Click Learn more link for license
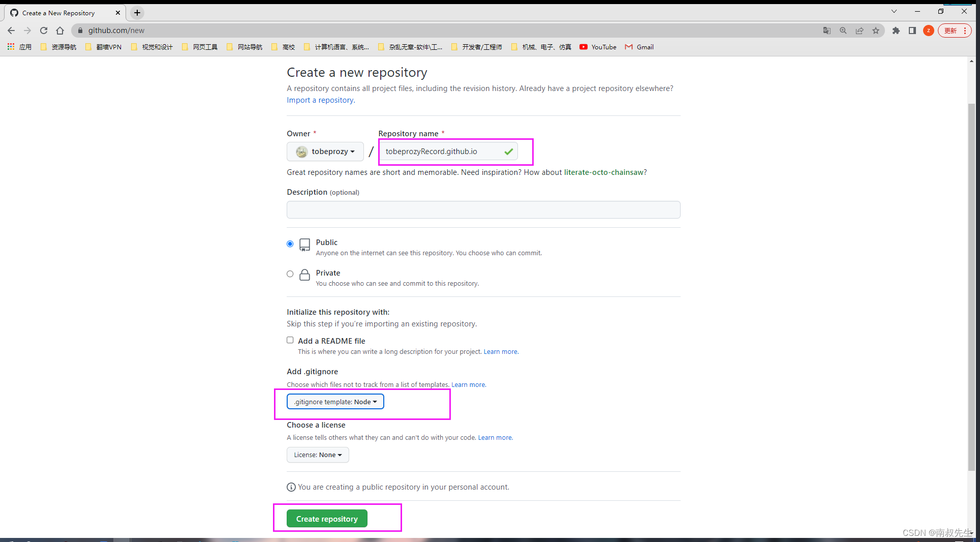Screen dimensions: 980x542 point(495,438)
